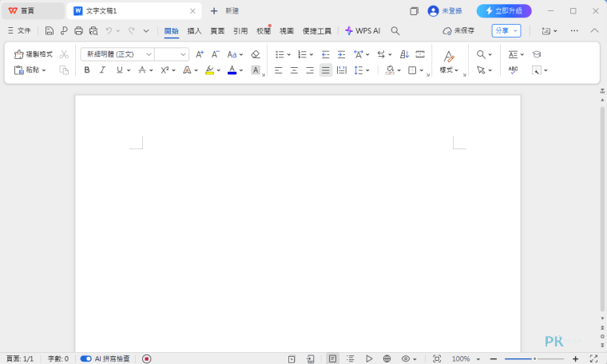
Task: Open the 便捷工具 ribbon tab
Action: (316, 31)
